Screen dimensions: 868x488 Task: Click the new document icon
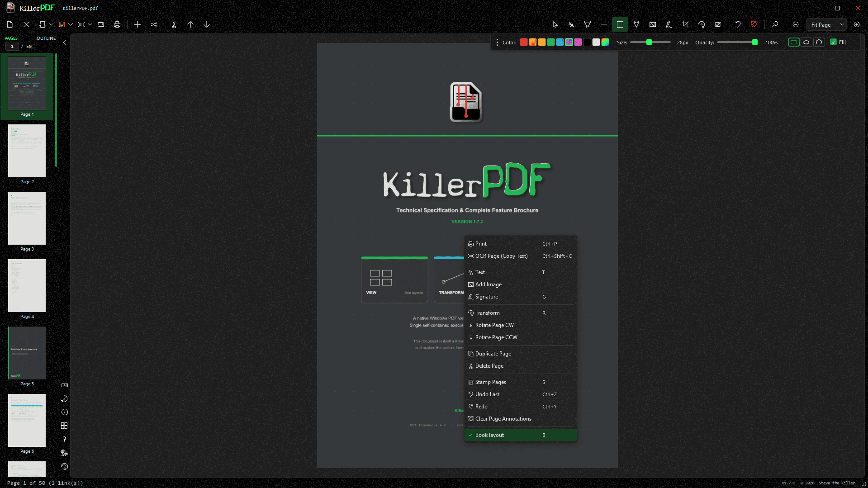tap(10, 24)
